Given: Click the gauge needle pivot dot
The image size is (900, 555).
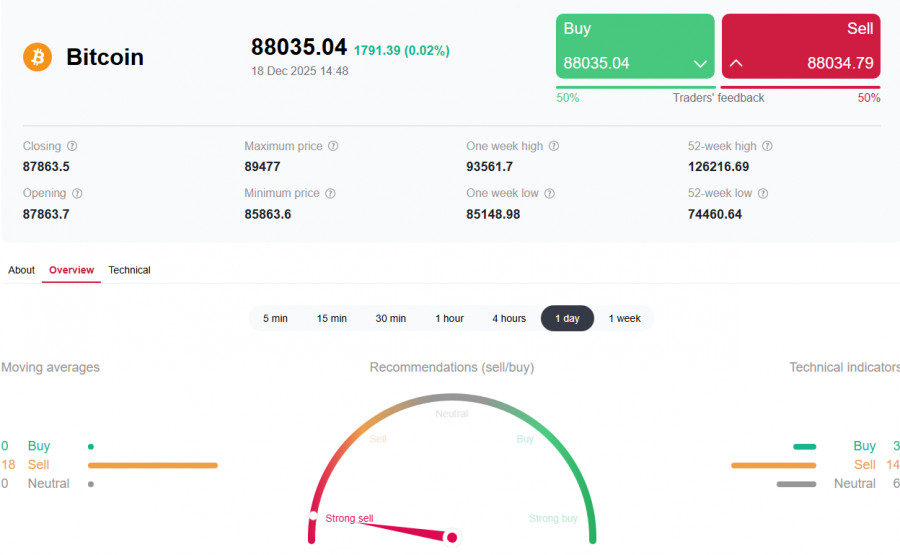Looking at the screenshot, I should click(x=452, y=537).
